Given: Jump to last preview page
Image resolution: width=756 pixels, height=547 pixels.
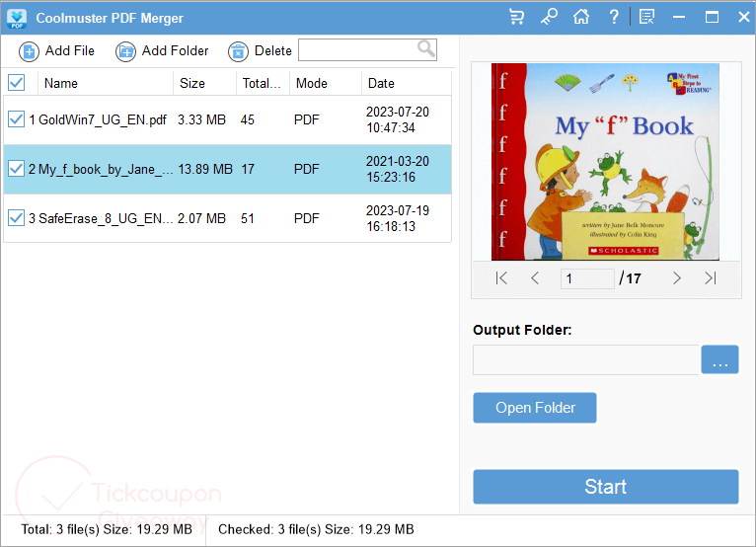Looking at the screenshot, I should point(711,278).
